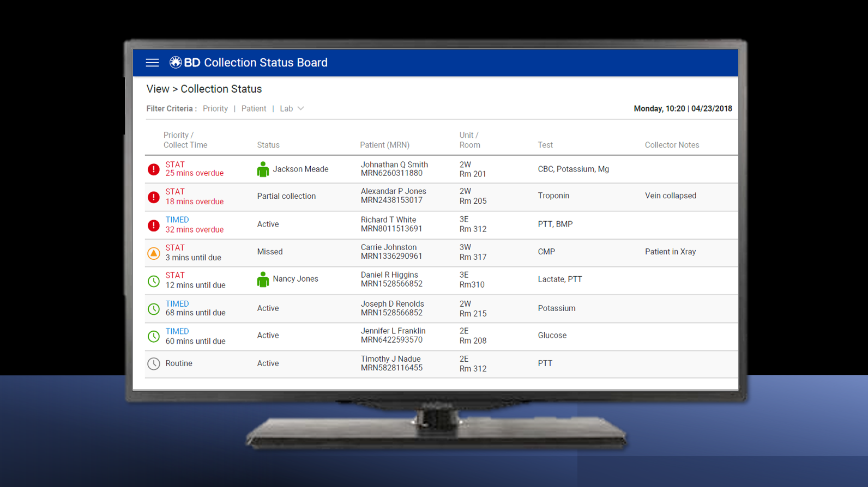This screenshot has height=487, width=868.
Task: Click green collector icon beside Nancy Jones
Action: tap(263, 279)
